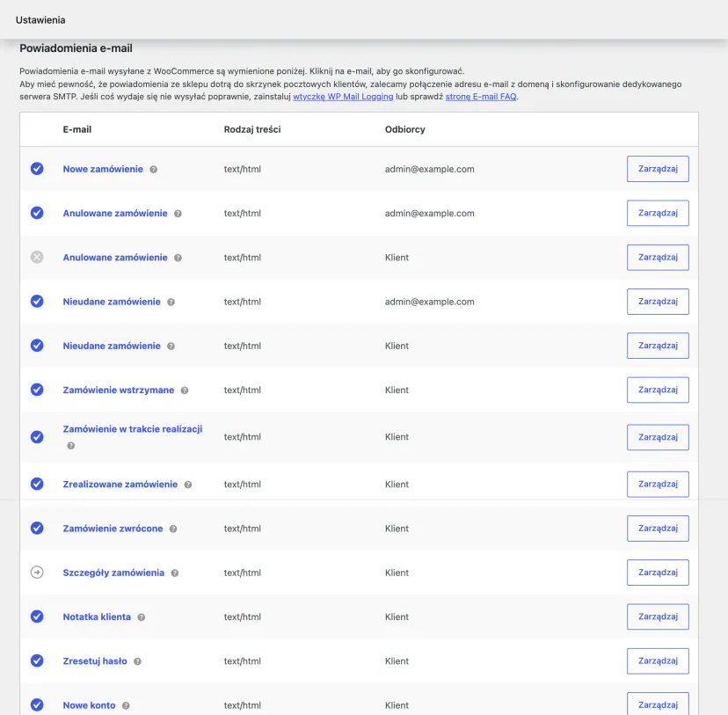Screen dimensions: 728x715
Task: Click help icon next to Zrealizowane zamówienie
Action: (x=187, y=485)
